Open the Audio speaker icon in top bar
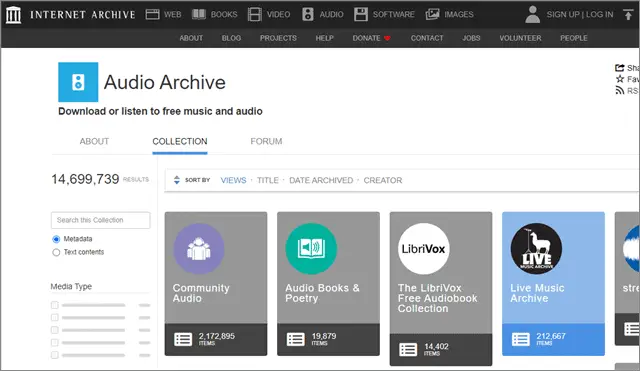The image size is (640, 371). tap(308, 14)
